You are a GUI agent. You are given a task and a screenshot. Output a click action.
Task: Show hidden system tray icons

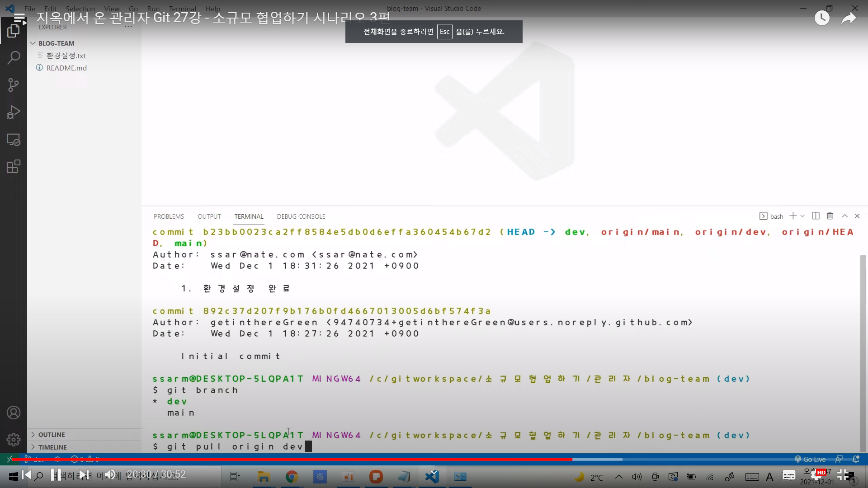click(619, 477)
